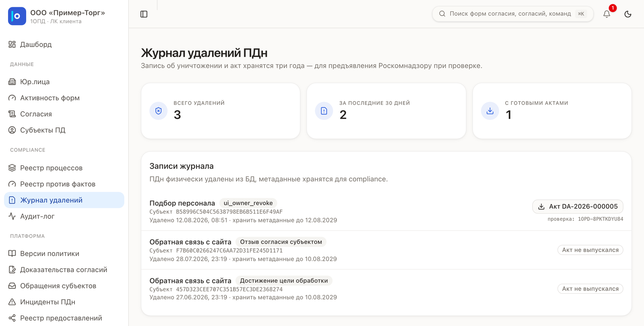Viewport: 644px width, 326px height.
Task: Click the Доказательства согласий pen icon
Action: coord(12,270)
